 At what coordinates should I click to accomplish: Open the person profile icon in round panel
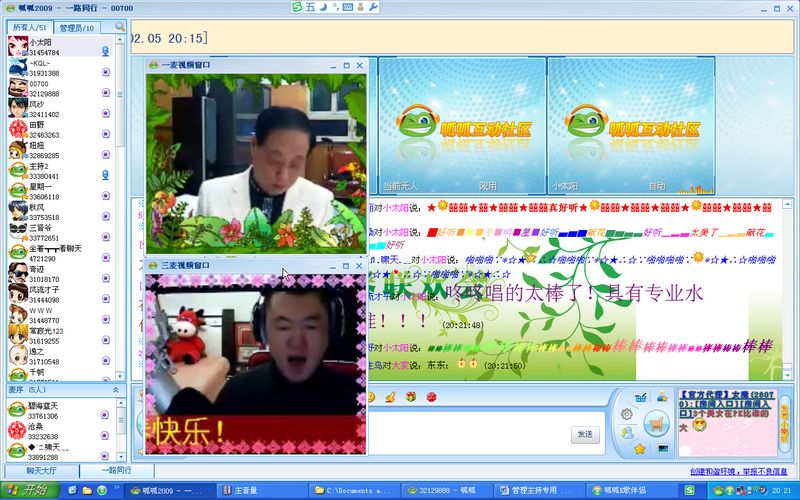coord(662,396)
